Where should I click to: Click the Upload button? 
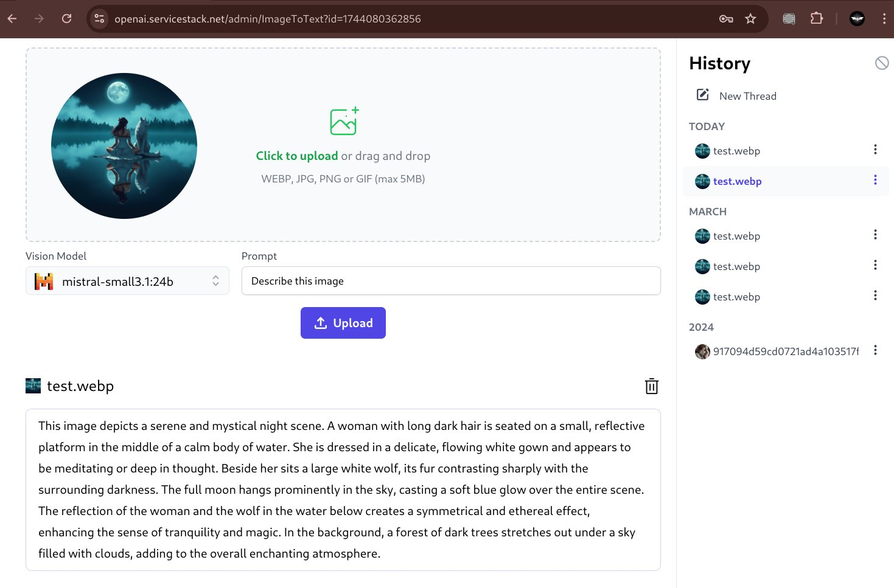pyautogui.click(x=343, y=323)
